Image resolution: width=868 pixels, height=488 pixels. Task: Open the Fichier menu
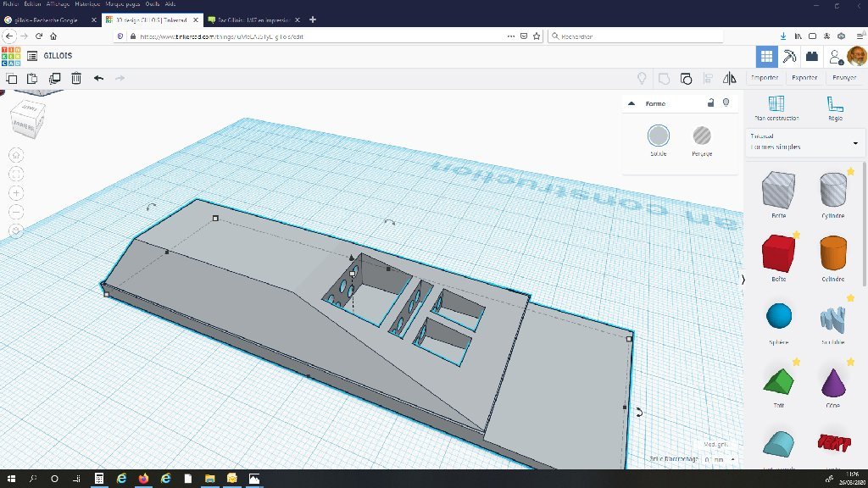11,4
